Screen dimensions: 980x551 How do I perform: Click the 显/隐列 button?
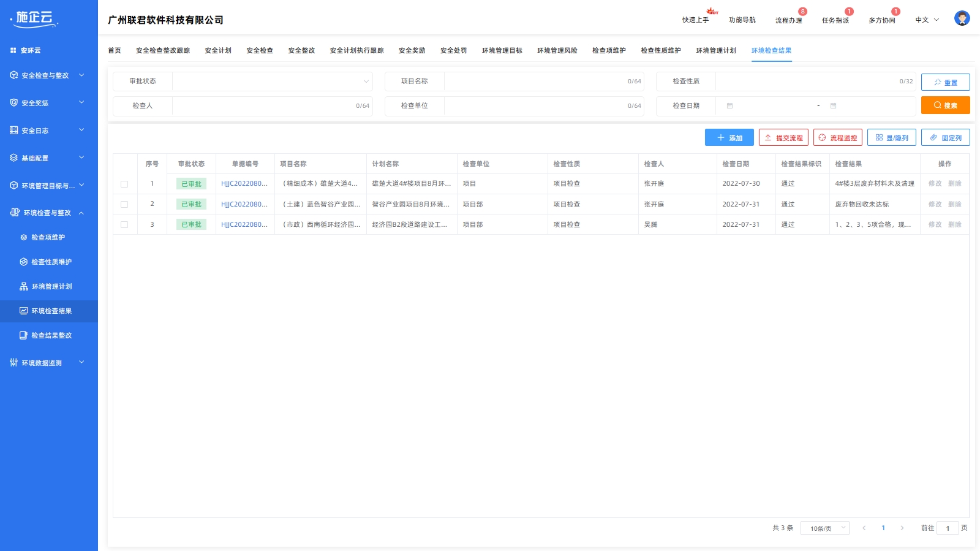click(892, 137)
